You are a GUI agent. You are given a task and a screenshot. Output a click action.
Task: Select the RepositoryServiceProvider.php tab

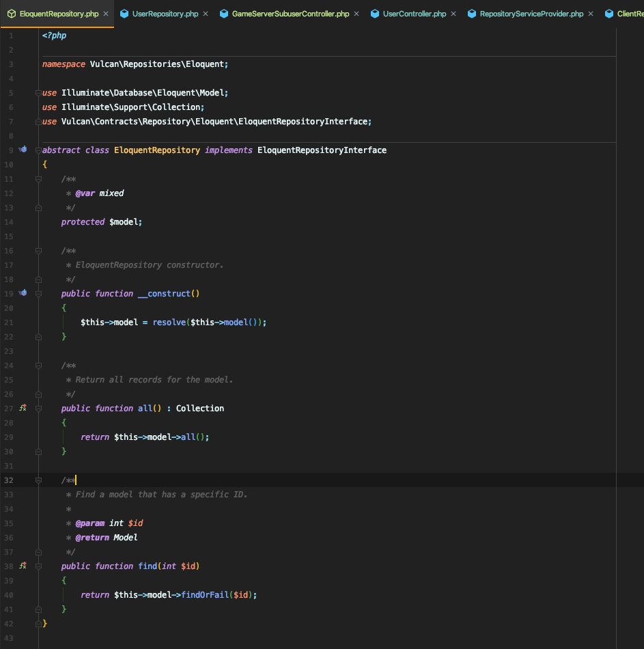[x=531, y=14]
